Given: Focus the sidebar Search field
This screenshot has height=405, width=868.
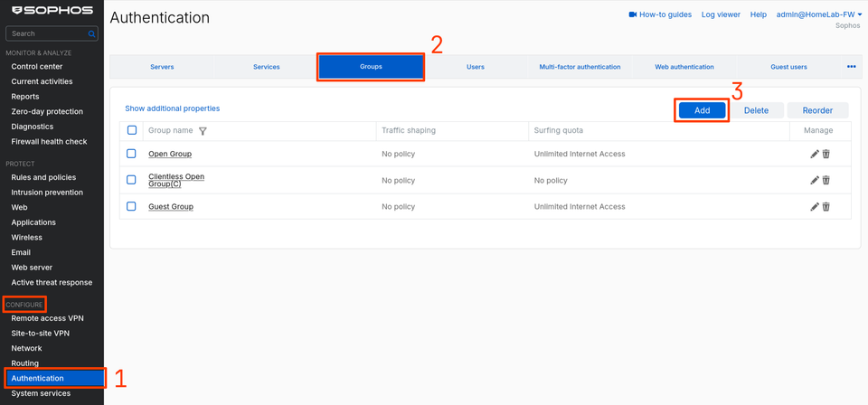Looking at the screenshot, I should (52, 33).
